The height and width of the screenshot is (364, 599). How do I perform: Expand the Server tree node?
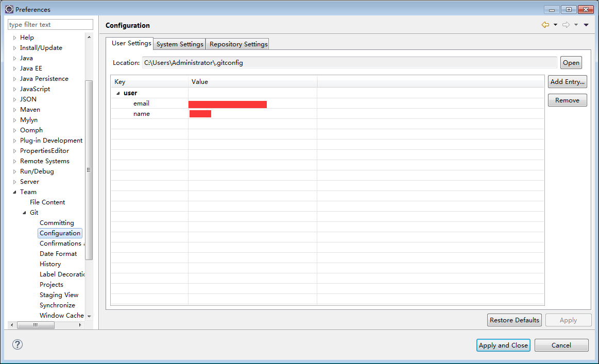click(14, 182)
